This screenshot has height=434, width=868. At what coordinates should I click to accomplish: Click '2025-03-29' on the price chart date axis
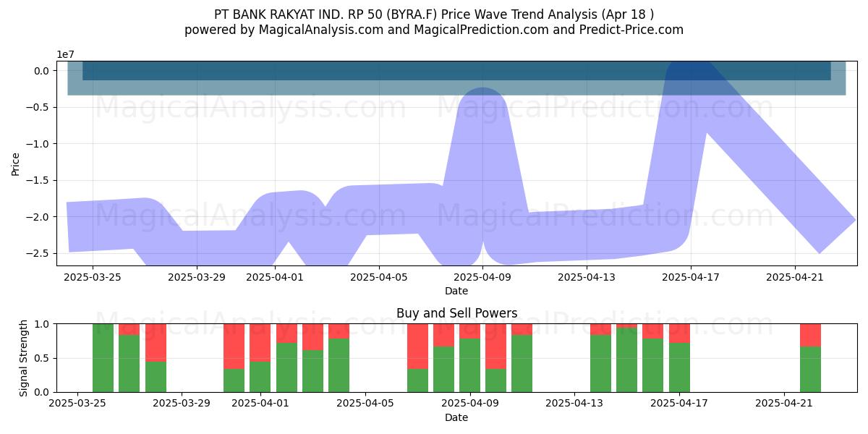pos(197,276)
